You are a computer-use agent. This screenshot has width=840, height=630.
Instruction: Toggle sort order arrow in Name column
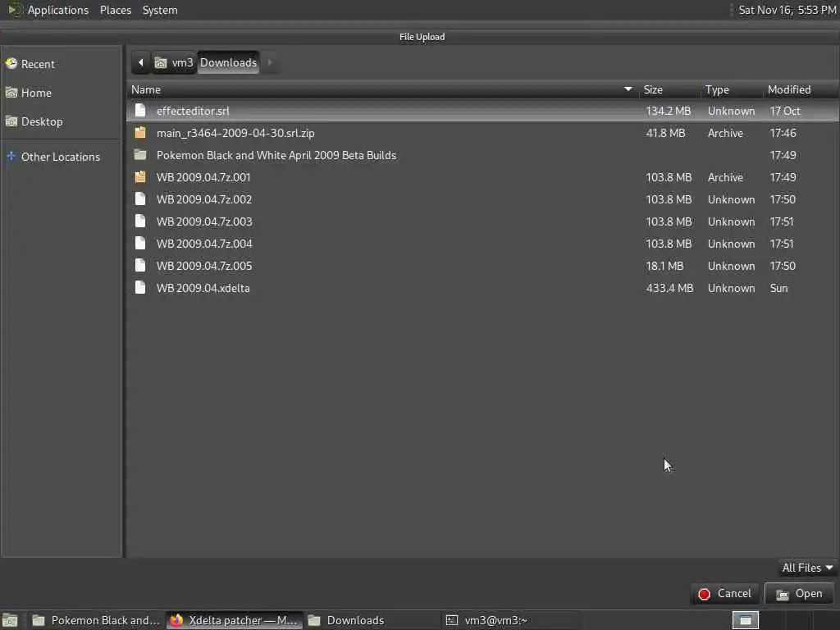pyautogui.click(x=628, y=89)
